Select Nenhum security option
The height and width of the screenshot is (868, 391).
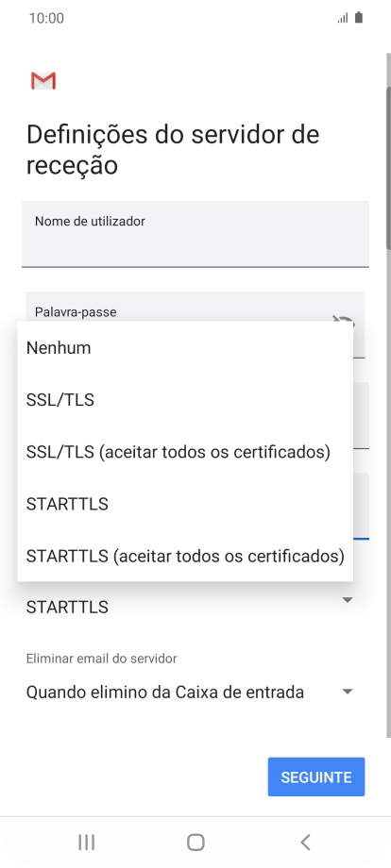click(x=185, y=348)
